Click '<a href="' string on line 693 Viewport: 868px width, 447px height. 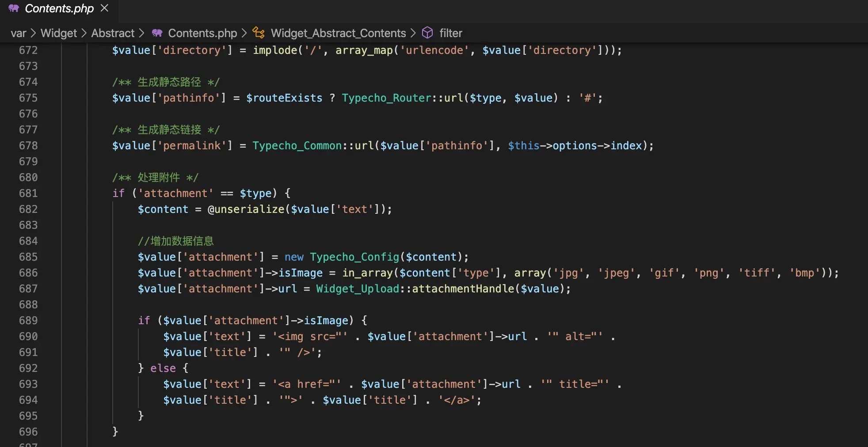(x=307, y=384)
